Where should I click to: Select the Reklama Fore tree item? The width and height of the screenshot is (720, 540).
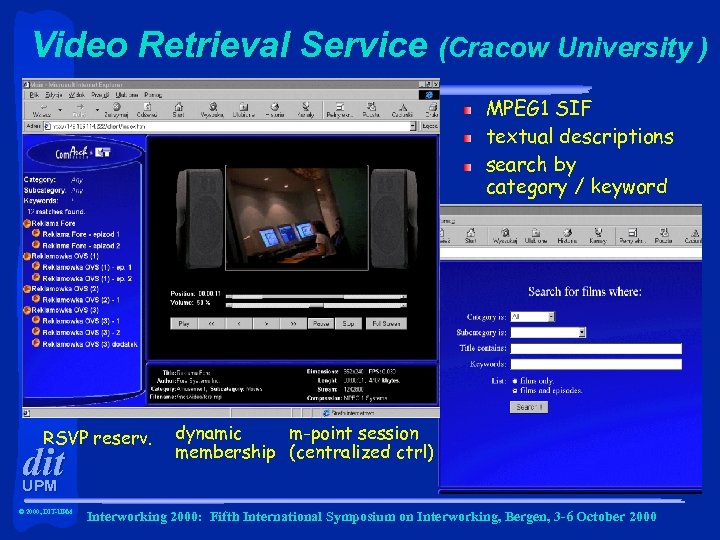click(x=50, y=223)
